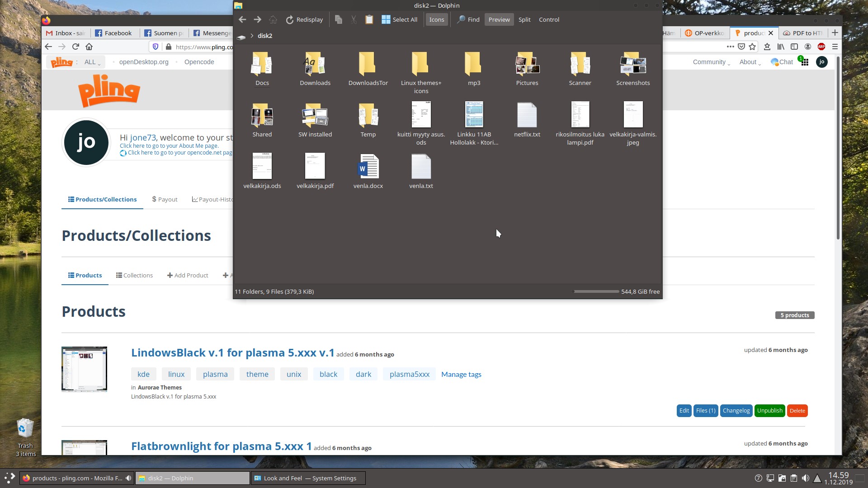Image resolution: width=868 pixels, height=488 pixels.
Task: Open the application launcher in taskbar
Action: click(9, 478)
